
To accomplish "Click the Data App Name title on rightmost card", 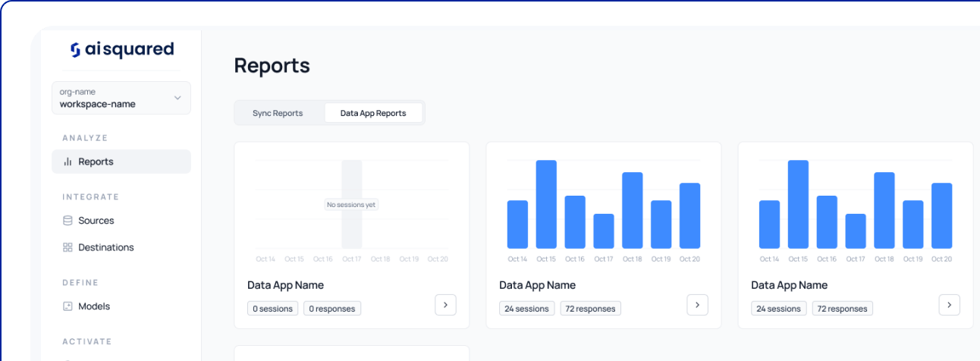I will [789, 285].
